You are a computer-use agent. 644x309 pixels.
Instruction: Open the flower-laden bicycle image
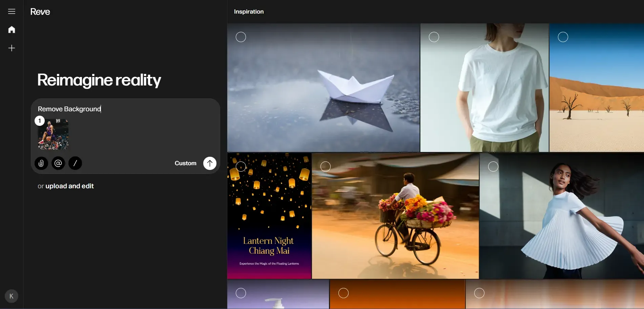click(x=395, y=216)
